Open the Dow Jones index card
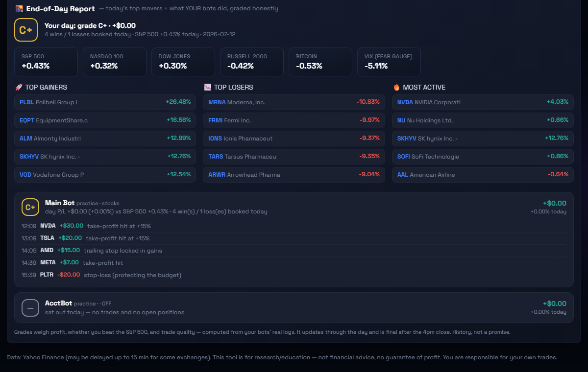Screen dimensions: 588x372 [183, 62]
